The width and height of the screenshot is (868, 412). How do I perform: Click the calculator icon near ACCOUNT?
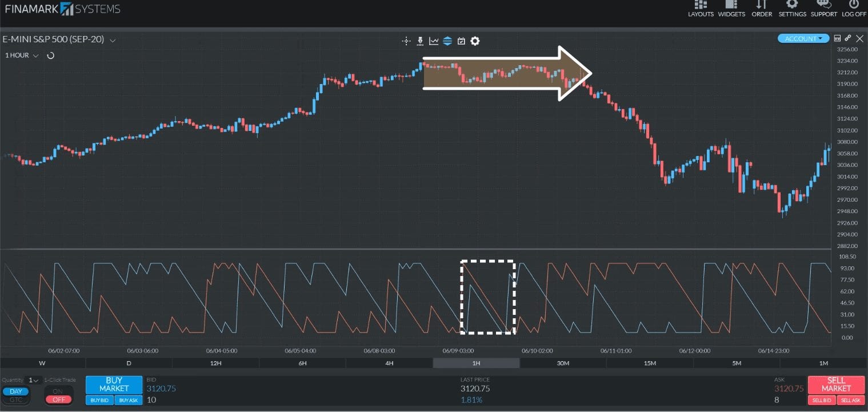point(837,38)
